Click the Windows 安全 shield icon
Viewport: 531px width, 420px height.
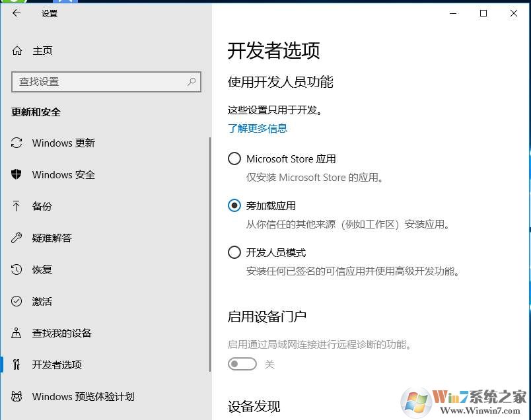(x=17, y=174)
